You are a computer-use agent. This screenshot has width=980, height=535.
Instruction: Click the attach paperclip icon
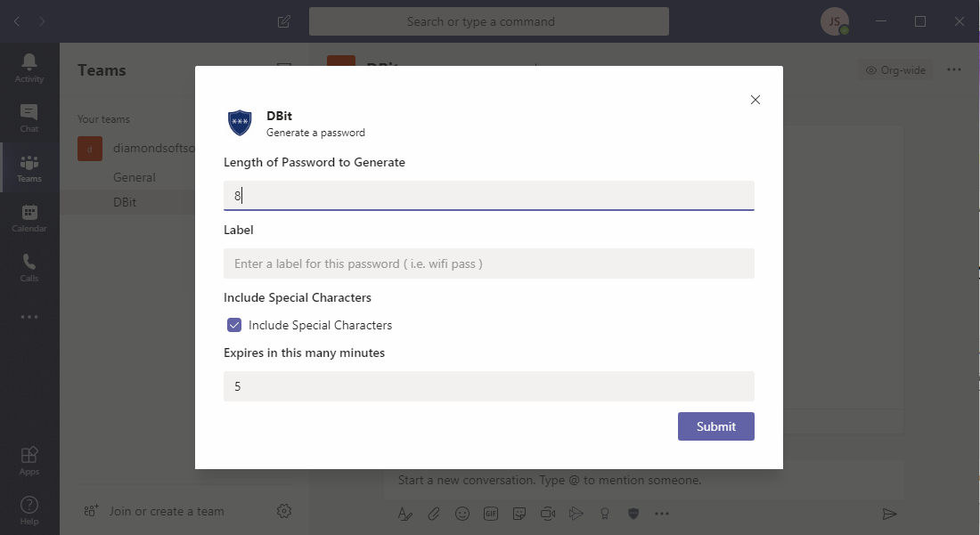(x=434, y=514)
